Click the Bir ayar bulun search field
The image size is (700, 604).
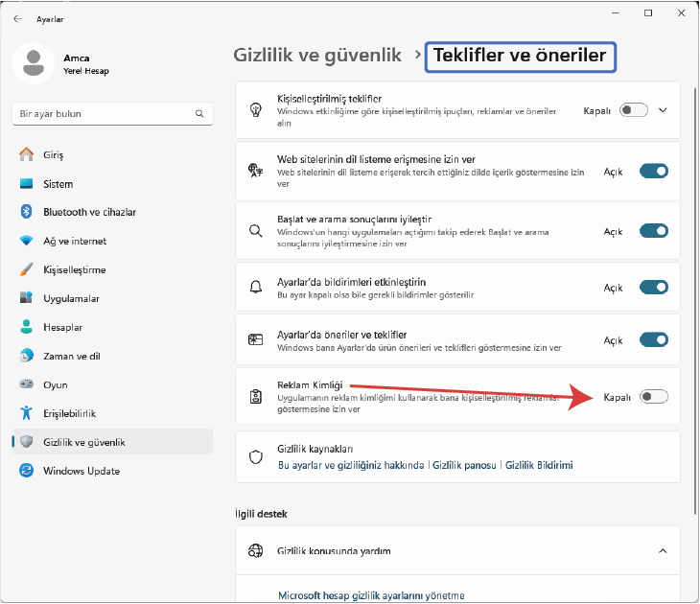click(x=112, y=114)
